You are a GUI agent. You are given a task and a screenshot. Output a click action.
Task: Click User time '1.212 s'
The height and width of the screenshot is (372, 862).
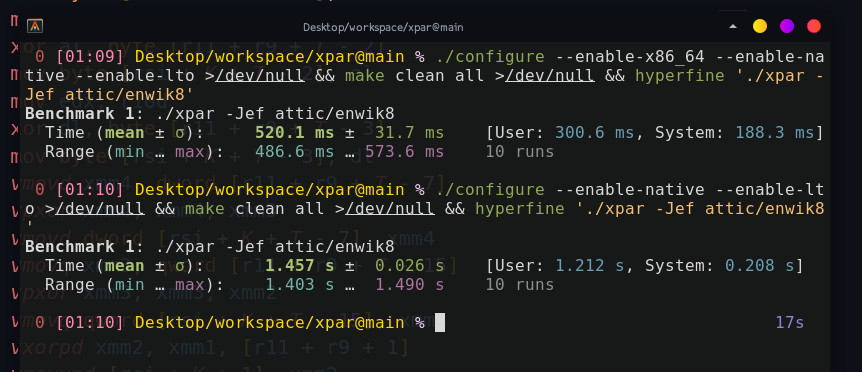589,266
